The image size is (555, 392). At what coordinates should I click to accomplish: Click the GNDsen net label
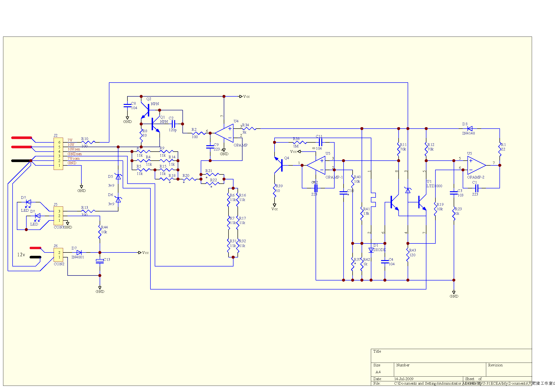pyautogui.click(x=75, y=154)
